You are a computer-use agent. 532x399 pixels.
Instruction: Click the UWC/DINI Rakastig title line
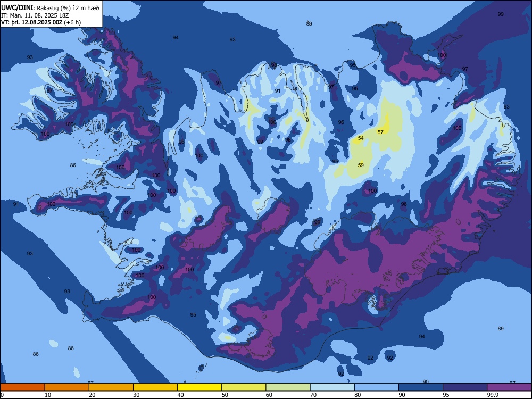tap(50, 8)
